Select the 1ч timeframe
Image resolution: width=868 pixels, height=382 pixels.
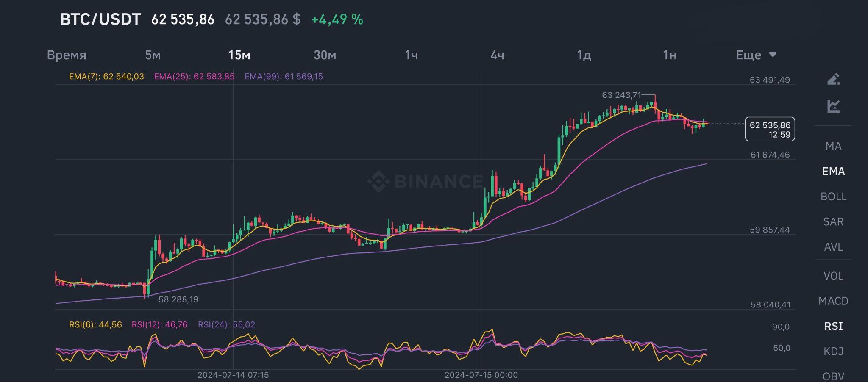[x=412, y=55]
